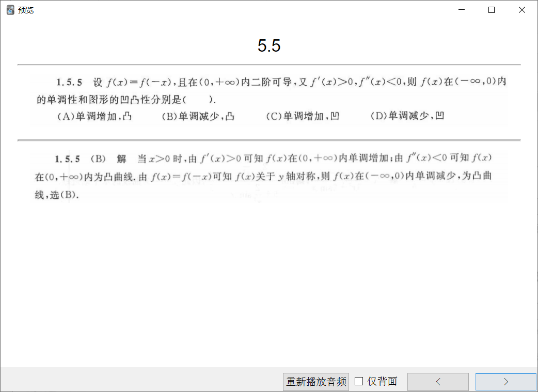538x392 pixels.
Task: Click option (C)单调增加,凹
Action: tap(303, 116)
